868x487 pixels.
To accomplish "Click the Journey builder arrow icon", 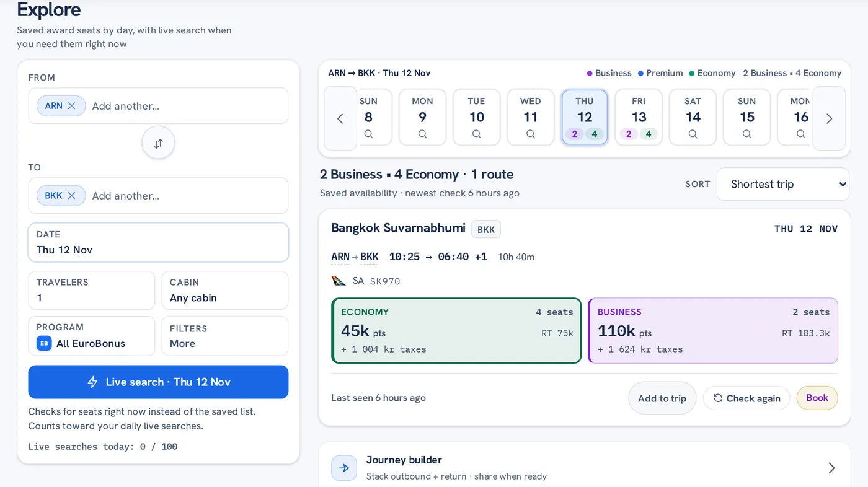I will (x=344, y=468).
